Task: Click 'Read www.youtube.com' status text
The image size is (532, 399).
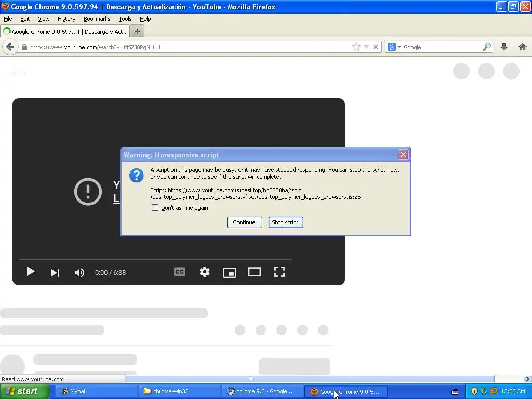Action: (x=33, y=379)
